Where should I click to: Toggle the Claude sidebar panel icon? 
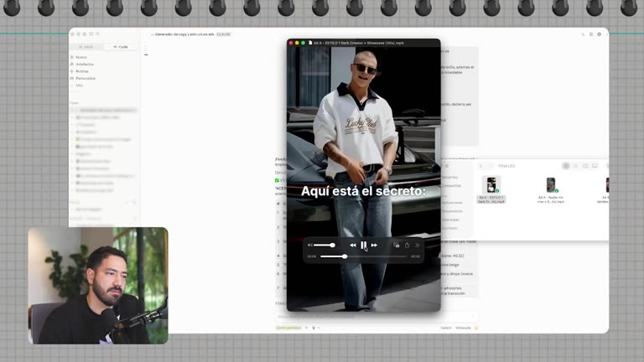pos(91,34)
